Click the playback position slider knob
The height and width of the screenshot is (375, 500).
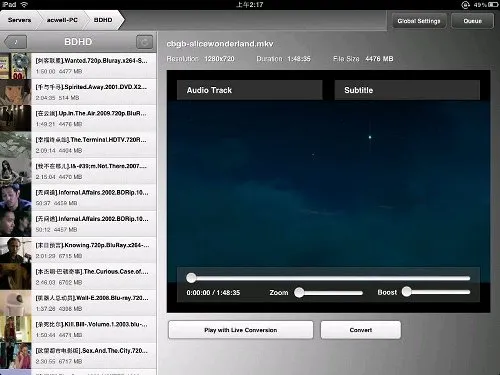click(x=191, y=278)
